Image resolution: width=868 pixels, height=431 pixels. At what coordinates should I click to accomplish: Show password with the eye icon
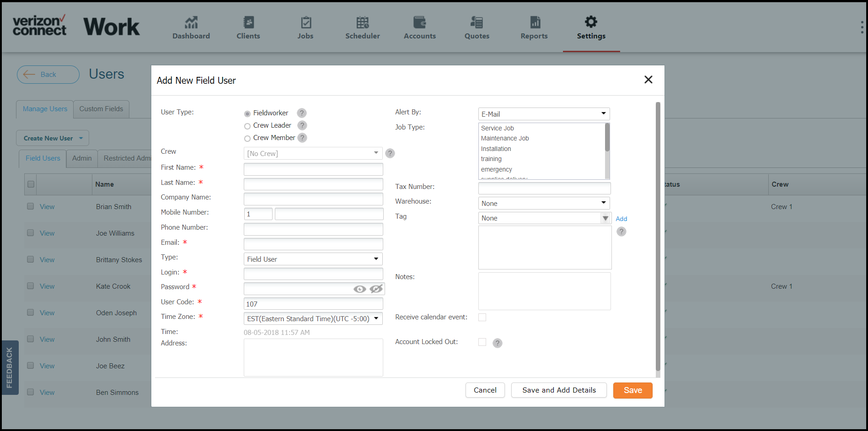pos(360,289)
